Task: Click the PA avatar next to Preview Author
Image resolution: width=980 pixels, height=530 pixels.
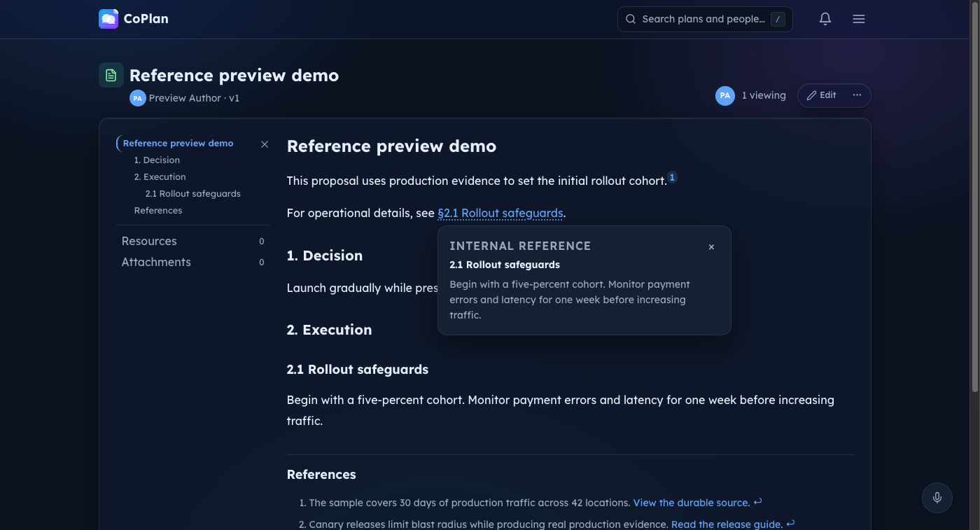Action: point(137,98)
